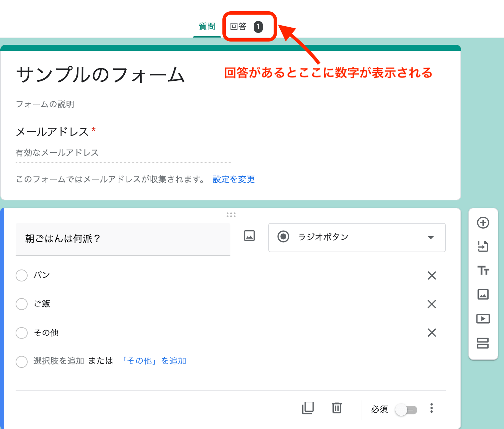Click 「その他」を追加 to add Other option
Image resolution: width=504 pixels, height=429 pixels.
click(154, 361)
